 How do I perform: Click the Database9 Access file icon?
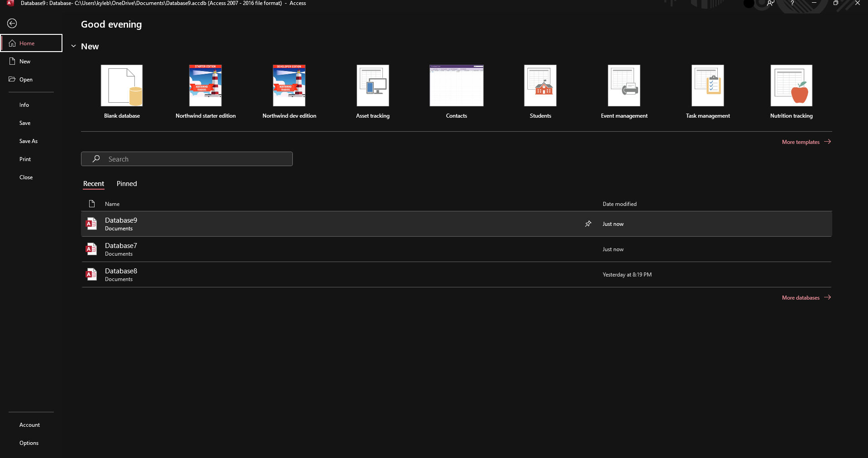click(91, 224)
